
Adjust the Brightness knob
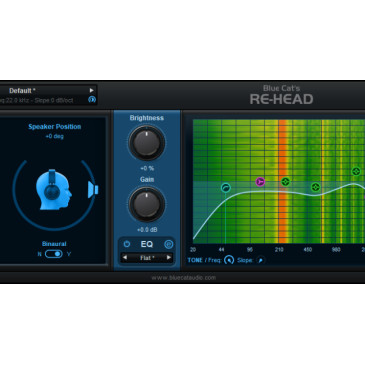(147, 143)
